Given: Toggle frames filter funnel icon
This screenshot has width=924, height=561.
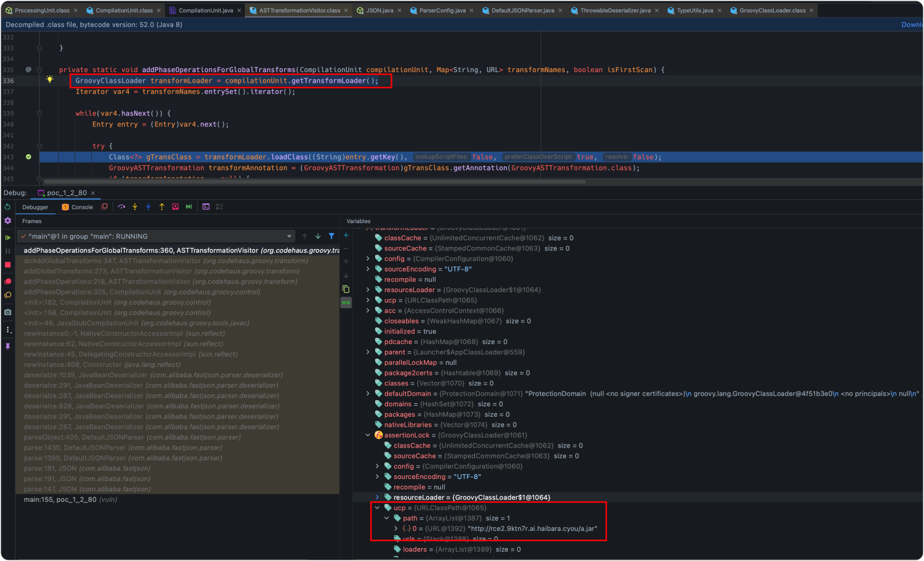Looking at the screenshot, I should tap(331, 236).
